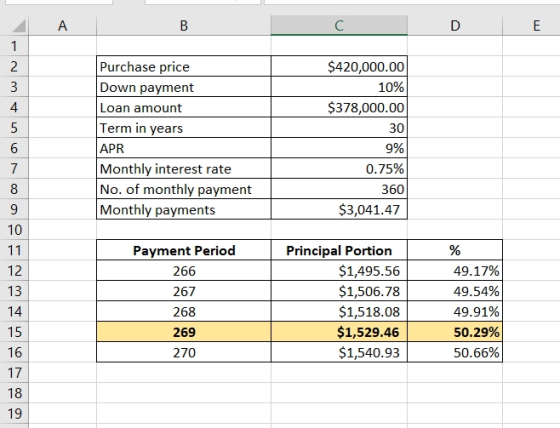The width and height of the screenshot is (560, 428).
Task: Click the 50.66% cell
Action: 455,352
